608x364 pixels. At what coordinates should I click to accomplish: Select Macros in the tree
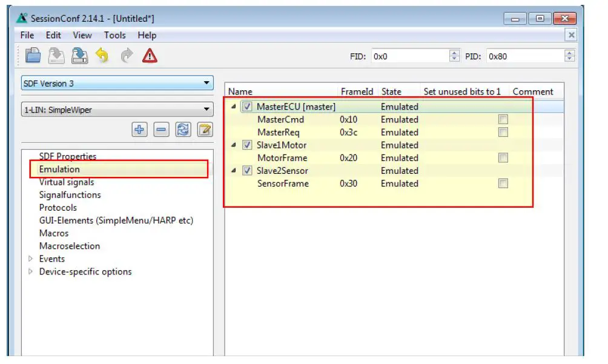pyautogui.click(x=54, y=233)
